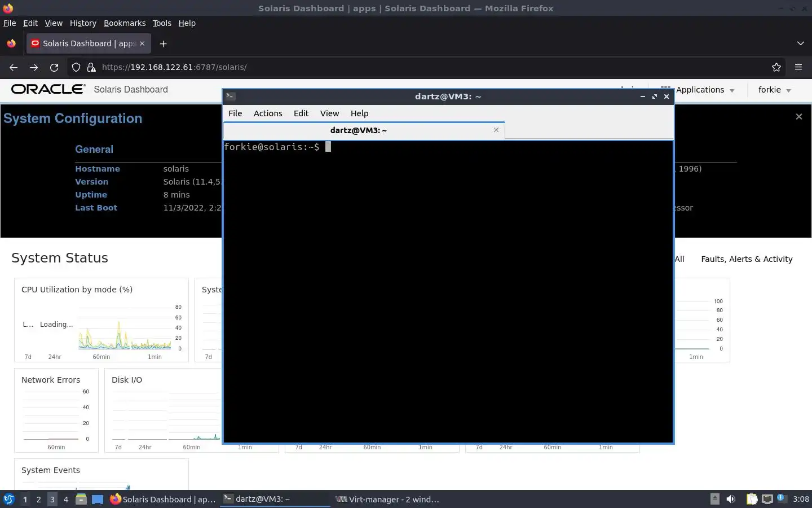List all tabs chevron in Firefox
Image resolution: width=812 pixels, height=508 pixels.
point(801,43)
